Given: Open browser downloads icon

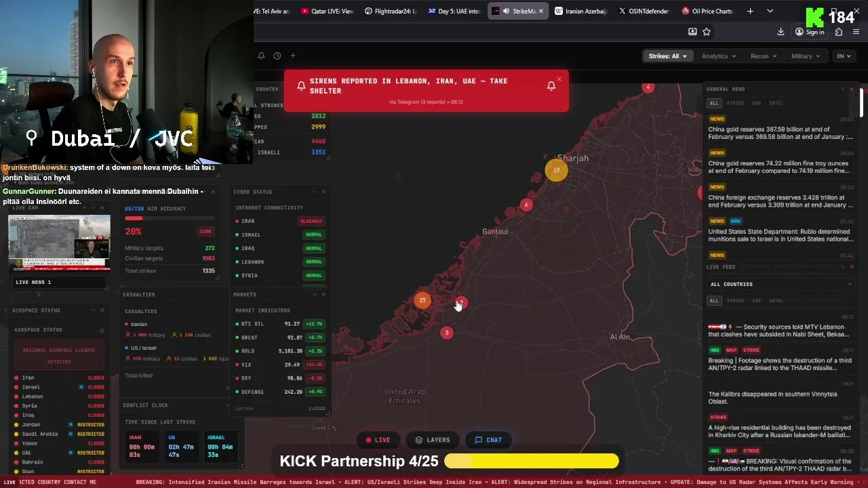Looking at the screenshot, I should click(781, 31).
